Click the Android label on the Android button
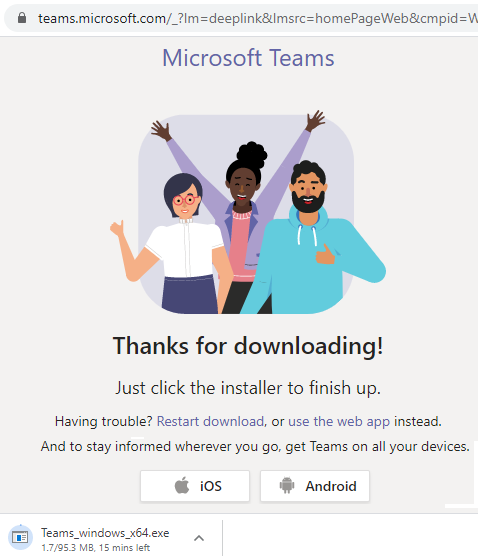The image size is (478, 558). [x=331, y=486]
